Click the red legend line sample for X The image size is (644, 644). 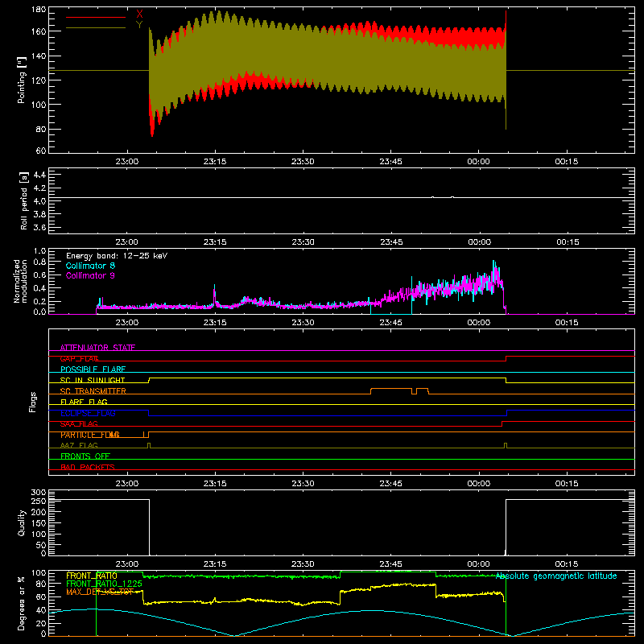point(96,17)
